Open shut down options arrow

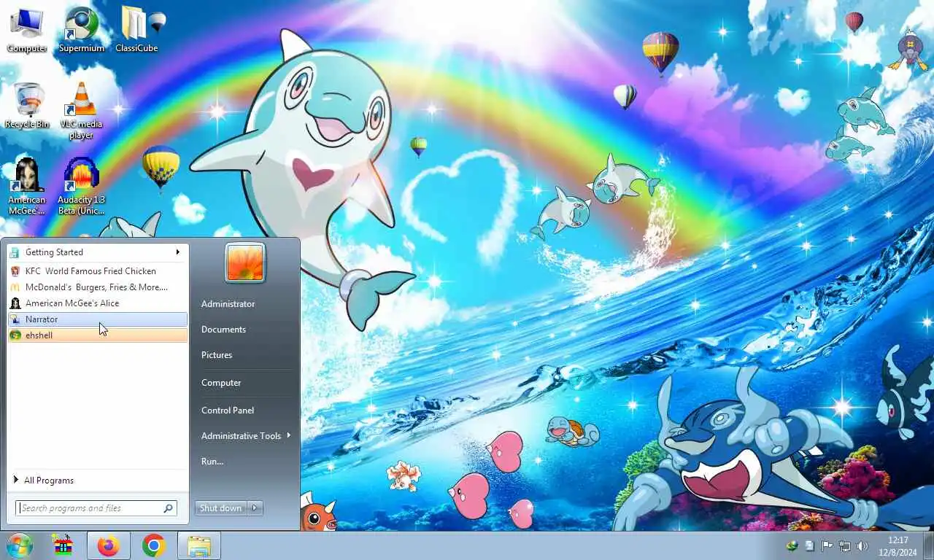255,508
